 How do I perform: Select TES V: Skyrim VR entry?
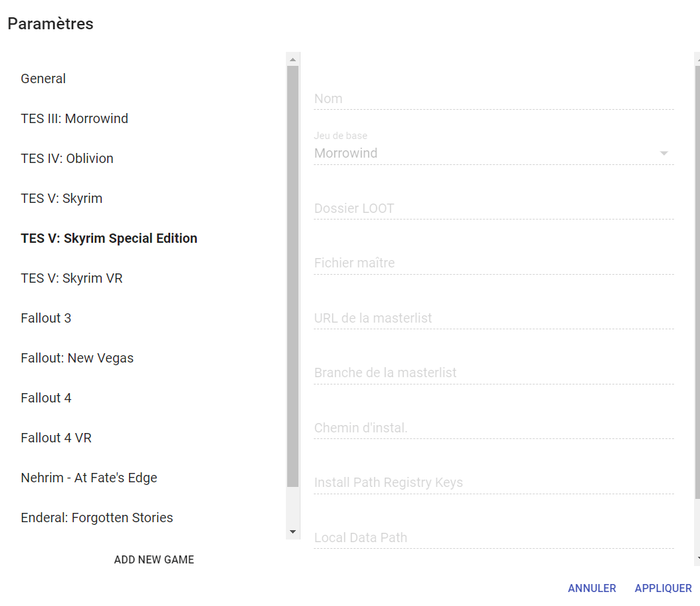[71, 278]
